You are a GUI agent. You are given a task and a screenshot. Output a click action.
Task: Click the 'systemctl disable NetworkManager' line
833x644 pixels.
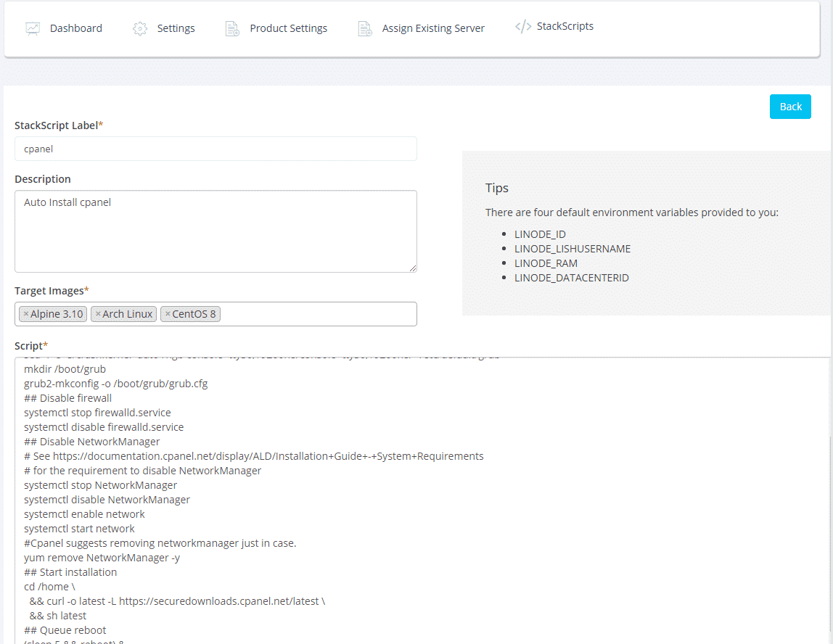tap(107, 500)
